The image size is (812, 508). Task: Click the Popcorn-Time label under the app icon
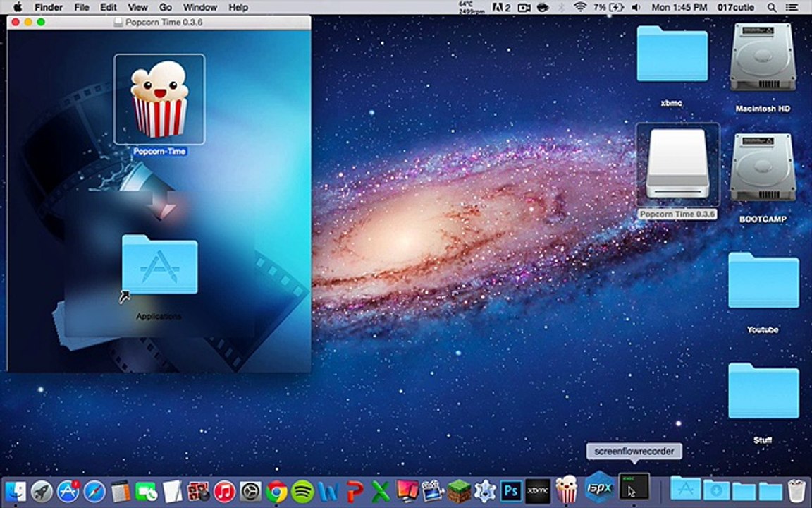159,152
